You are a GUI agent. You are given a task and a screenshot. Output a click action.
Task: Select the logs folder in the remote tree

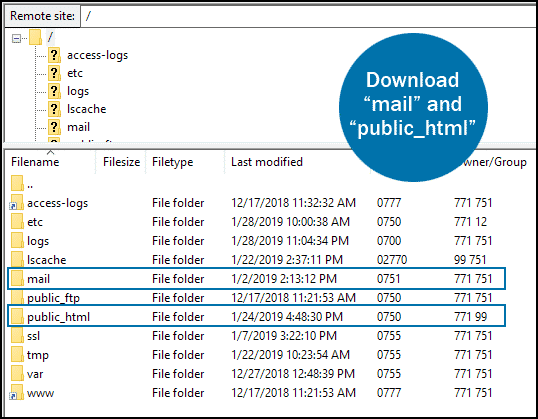pyautogui.click(x=78, y=91)
